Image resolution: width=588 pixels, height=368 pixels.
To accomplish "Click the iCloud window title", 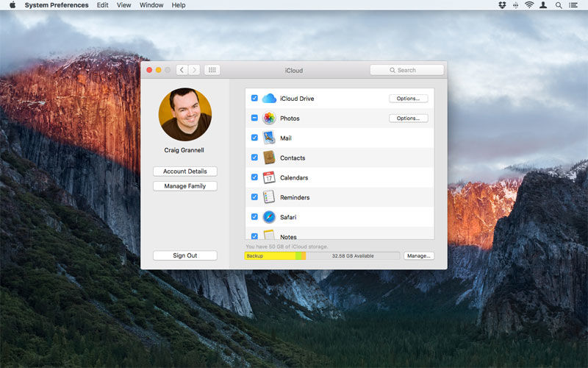I will (x=293, y=71).
